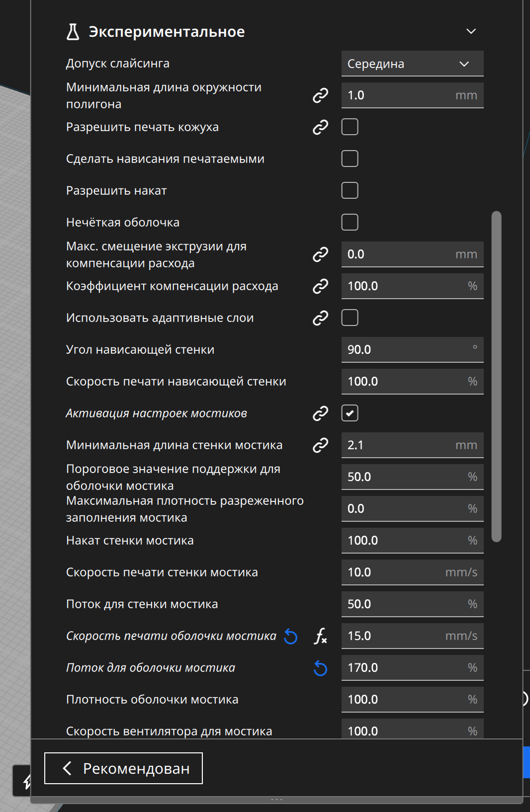Uncheck Активация настроек мостиков checkbox
The width and height of the screenshot is (530, 812).
350,413
